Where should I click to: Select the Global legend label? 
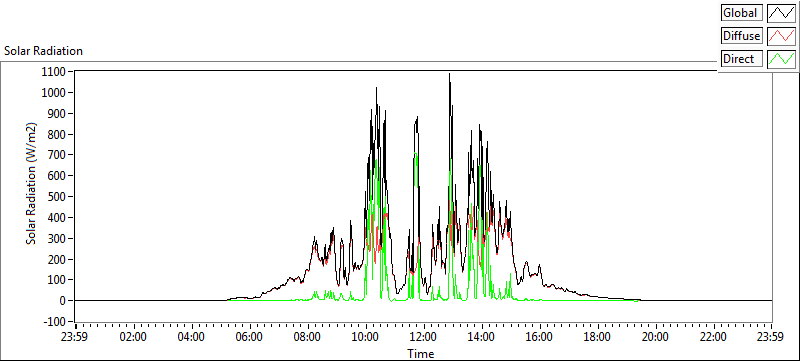(742, 13)
